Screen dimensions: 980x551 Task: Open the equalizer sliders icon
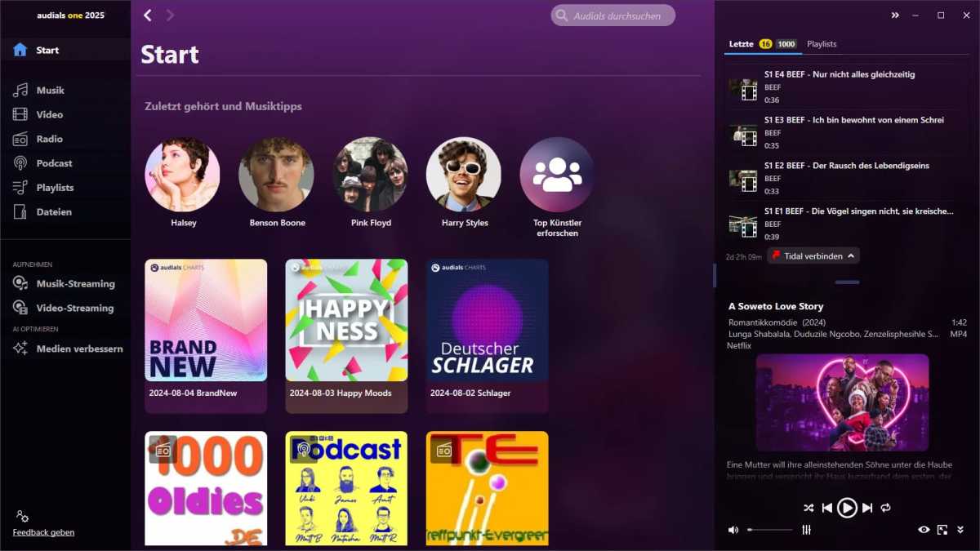807,530
